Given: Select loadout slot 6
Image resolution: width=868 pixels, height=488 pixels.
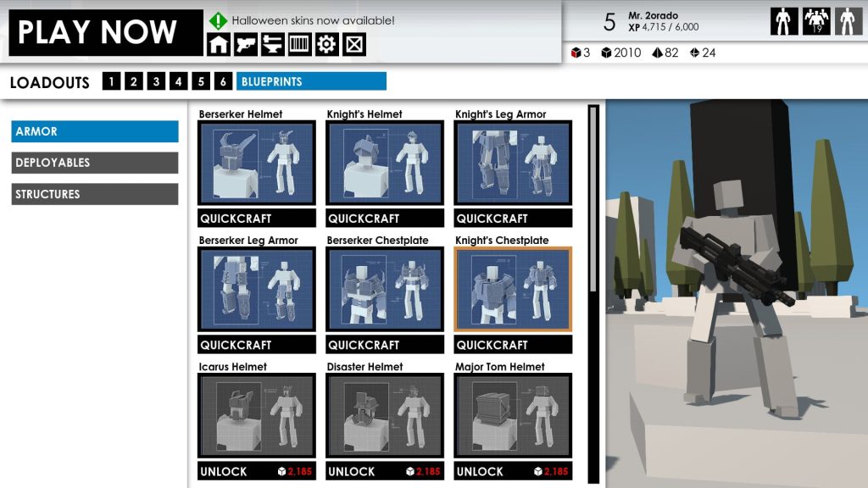Looking at the screenshot, I should 223,81.
